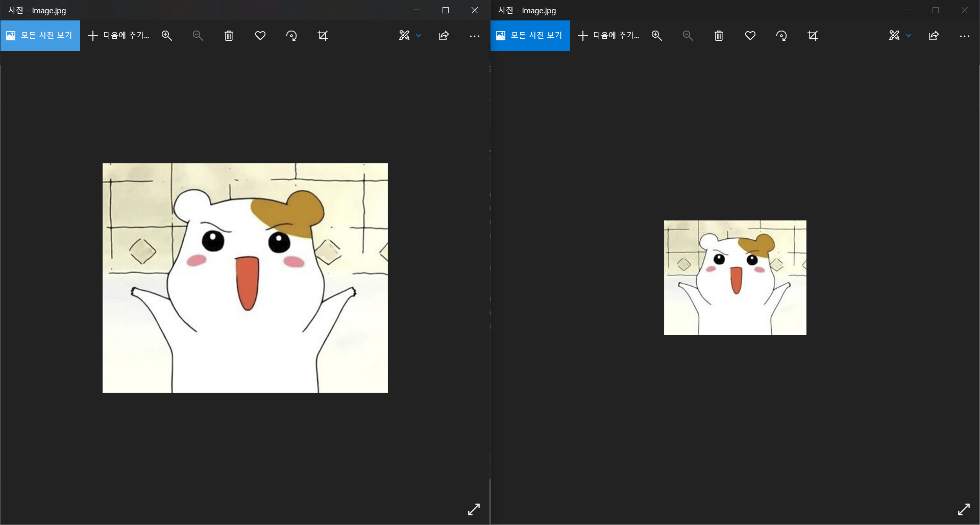The width and height of the screenshot is (980, 525).
Task: Rotate the image in right window
Action: pyautogui.click(x=781, y=36)
